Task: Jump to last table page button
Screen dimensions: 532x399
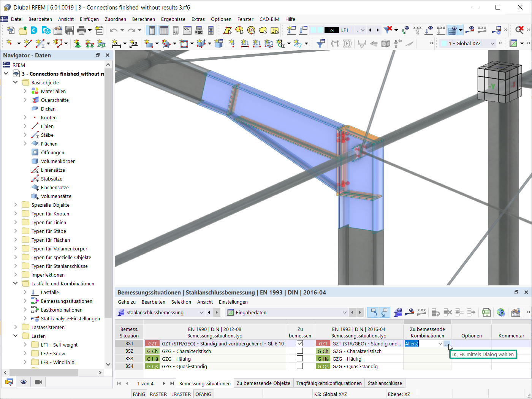Action: [172, 383]
